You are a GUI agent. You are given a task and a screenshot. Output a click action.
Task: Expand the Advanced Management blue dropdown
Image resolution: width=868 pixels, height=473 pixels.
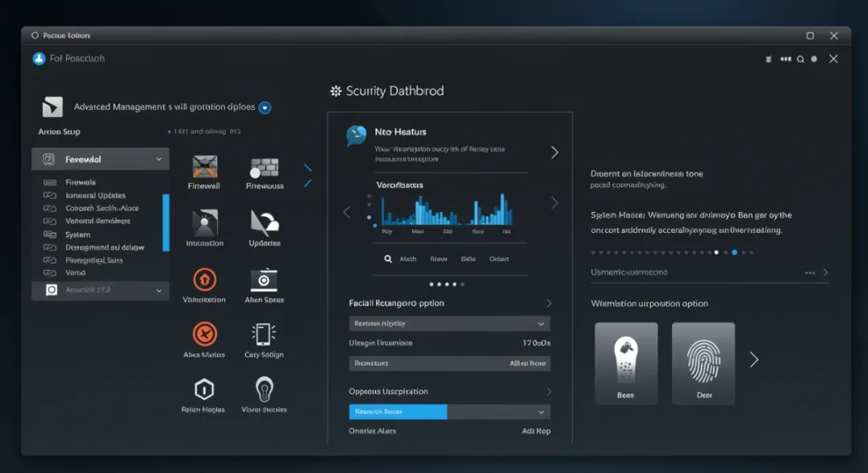pyautogui.click(x=265, y=108)
